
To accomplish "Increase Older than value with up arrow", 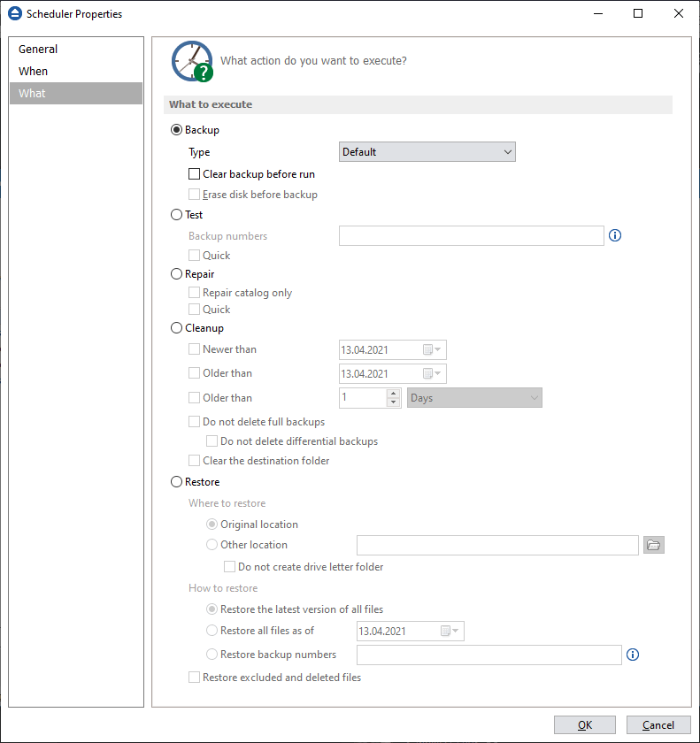I will click(394, 394).
